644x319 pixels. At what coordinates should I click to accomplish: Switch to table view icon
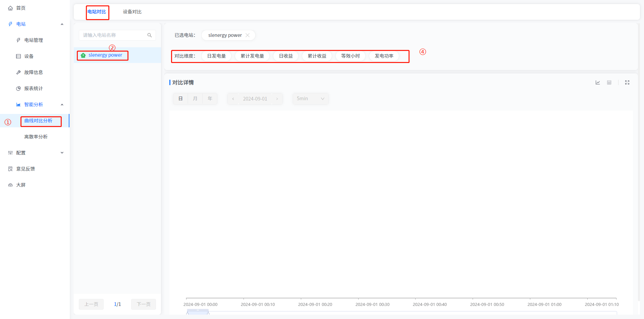click(x=609, y=82)
